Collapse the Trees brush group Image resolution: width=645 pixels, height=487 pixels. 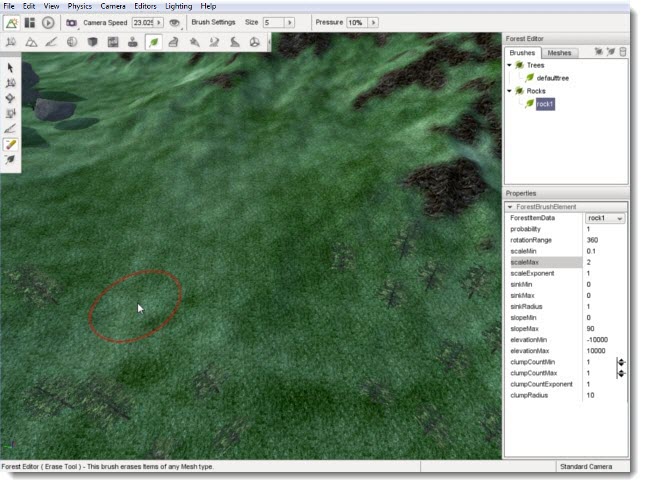509,65
